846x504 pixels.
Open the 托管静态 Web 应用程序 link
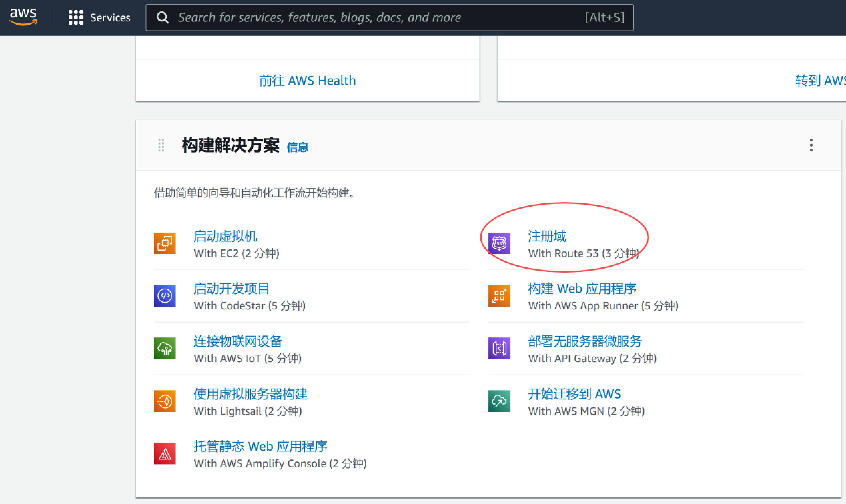pyautogui.click(x=261, y=446)
